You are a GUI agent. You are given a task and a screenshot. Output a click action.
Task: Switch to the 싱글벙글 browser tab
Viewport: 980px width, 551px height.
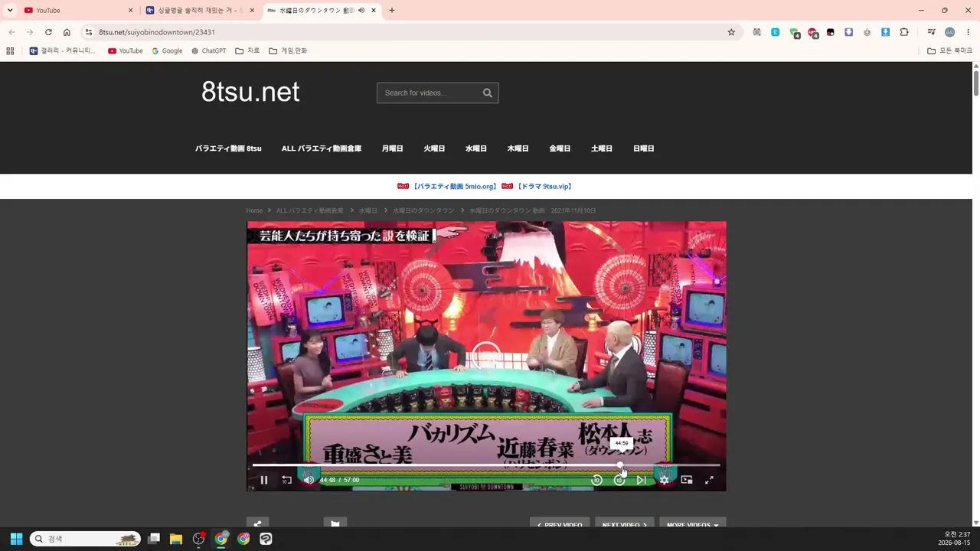click(199, 11)
